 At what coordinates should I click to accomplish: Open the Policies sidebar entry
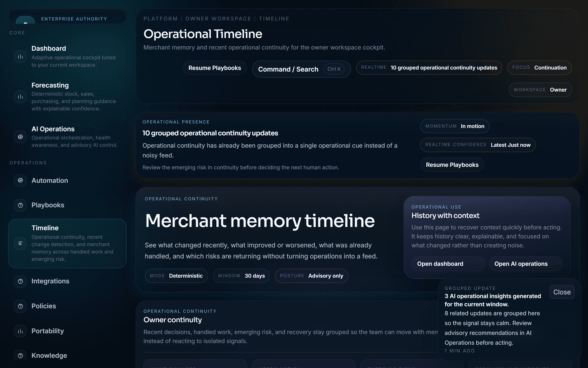[x=67, y=306]
